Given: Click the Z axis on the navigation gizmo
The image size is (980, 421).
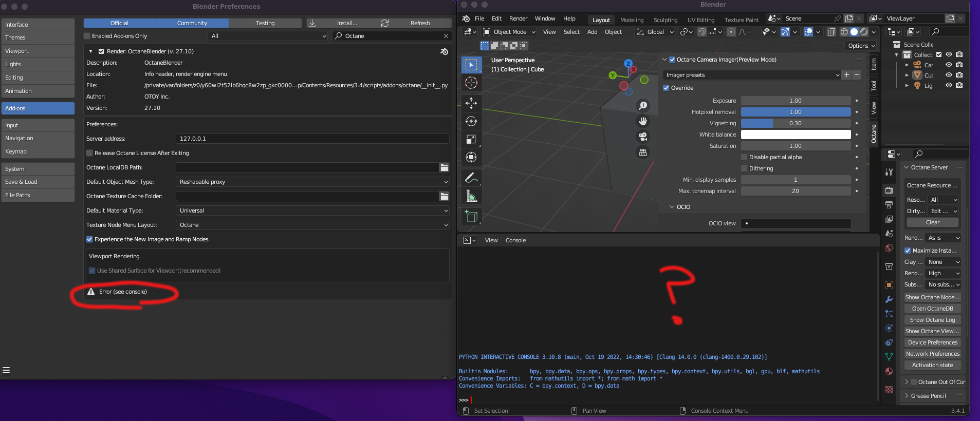Looking at the screenshot, I should (x=628, y=63).
